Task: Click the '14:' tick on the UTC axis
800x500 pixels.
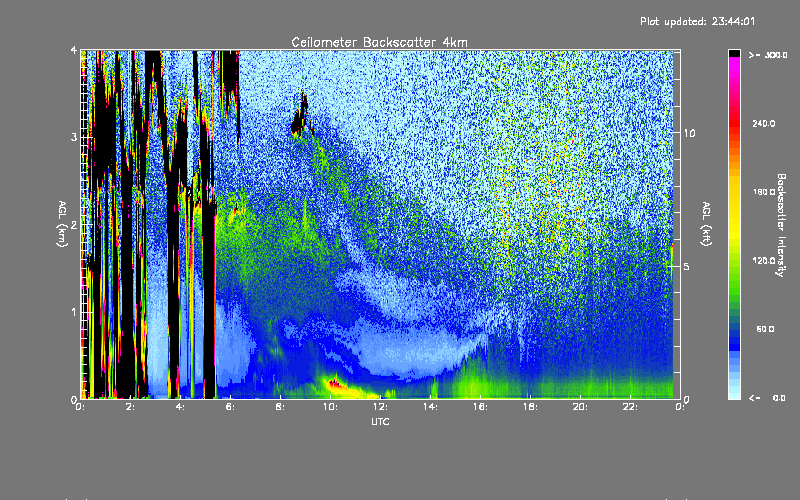Action: coord(430,407)
